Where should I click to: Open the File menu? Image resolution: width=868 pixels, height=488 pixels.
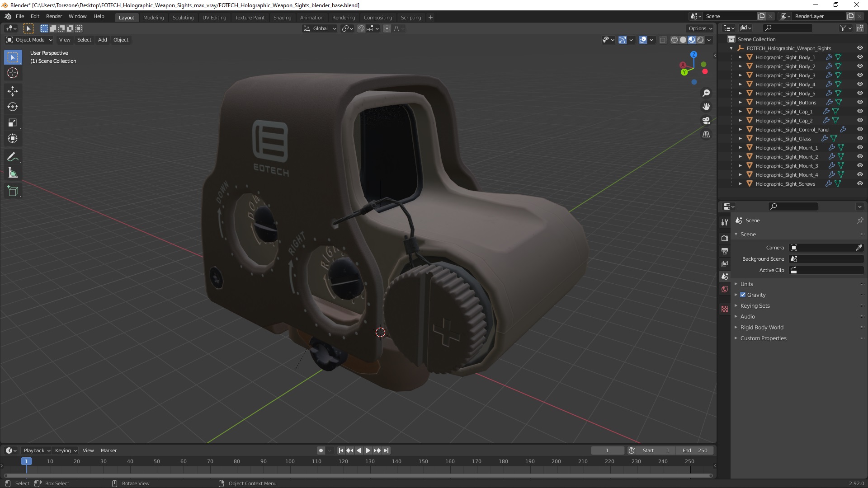coord(20,16)
